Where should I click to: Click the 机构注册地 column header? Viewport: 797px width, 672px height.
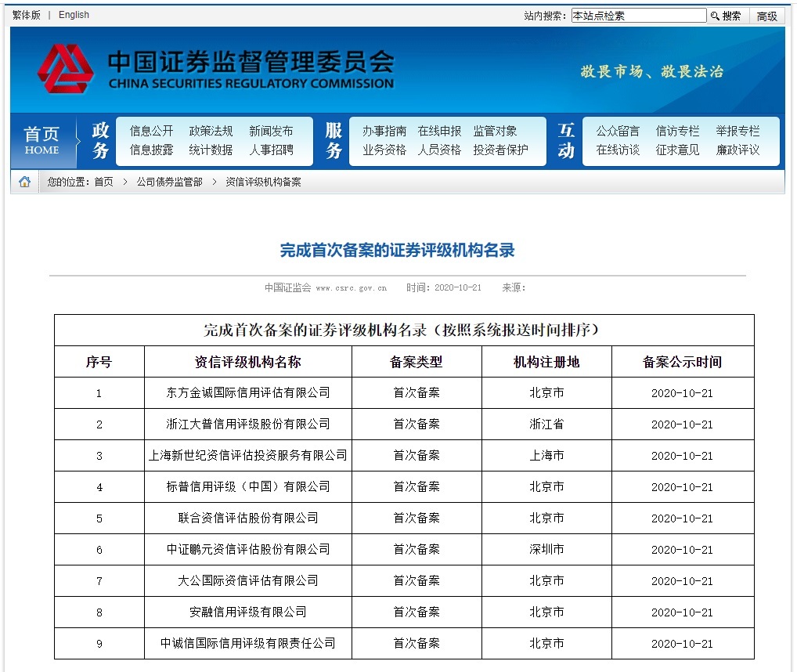coord(546,361)
